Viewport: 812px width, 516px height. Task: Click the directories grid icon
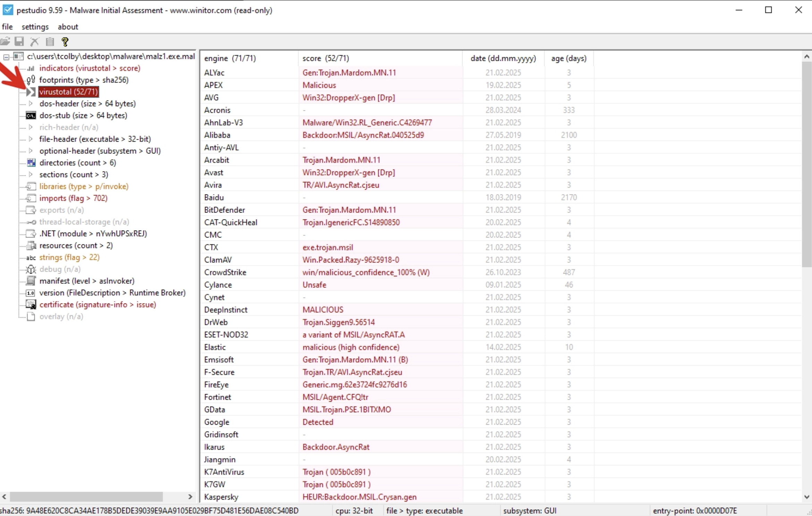[x=31, y=163]
